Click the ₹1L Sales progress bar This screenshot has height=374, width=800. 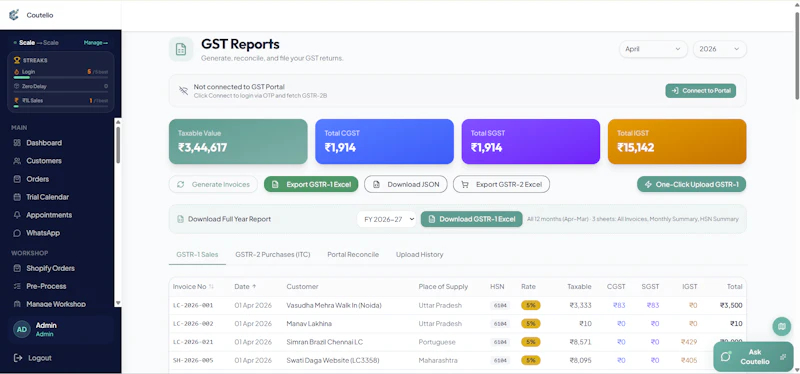61,106
